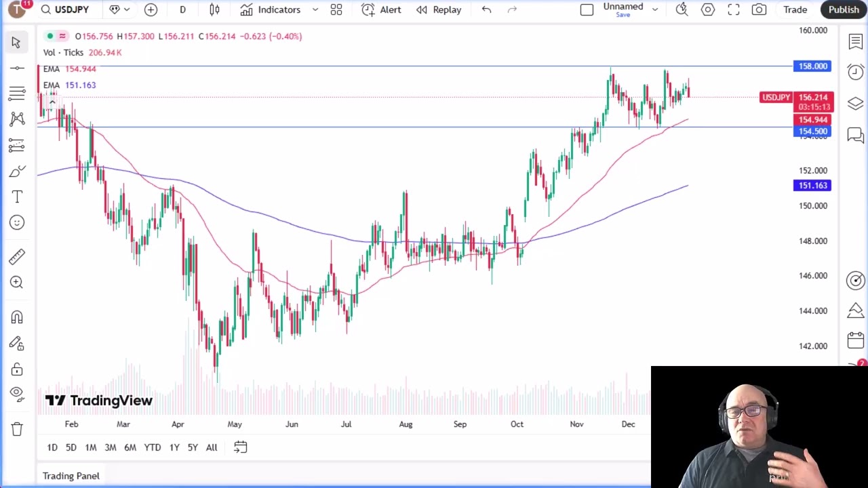Open the Trade panel button
Screen dimensions: 868x488
coord(795,9)
